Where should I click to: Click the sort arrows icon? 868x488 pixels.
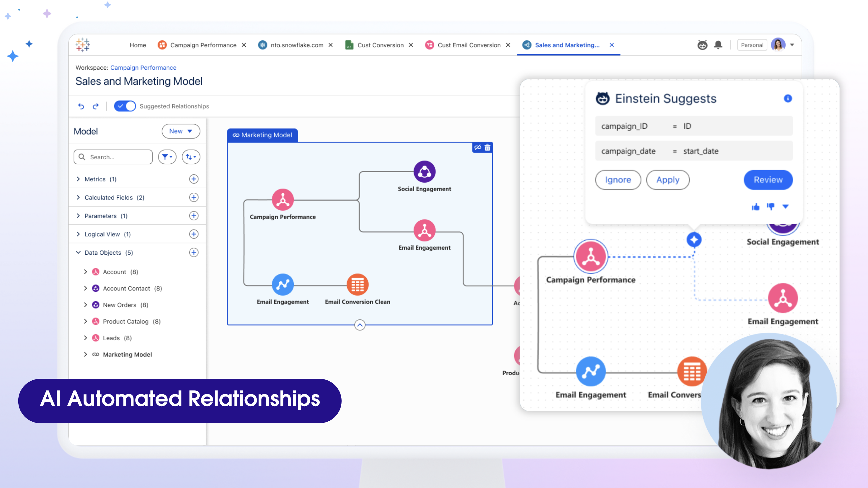point(191,157)
